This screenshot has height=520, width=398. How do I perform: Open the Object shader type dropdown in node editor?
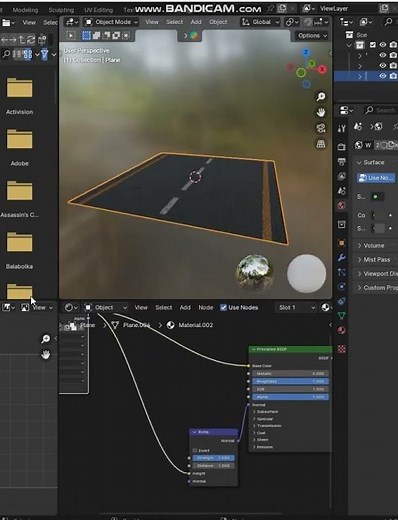(106, 307)
